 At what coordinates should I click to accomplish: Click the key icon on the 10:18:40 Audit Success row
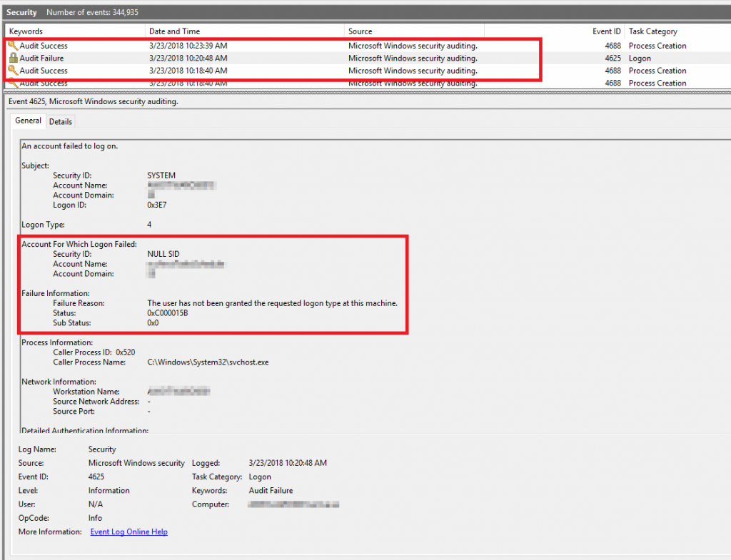14,71
